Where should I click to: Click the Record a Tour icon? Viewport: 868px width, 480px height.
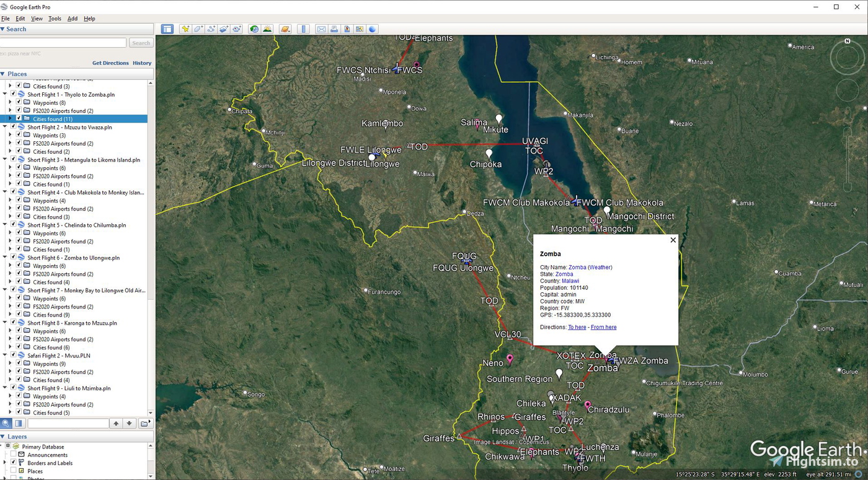[x=237, y=29]
